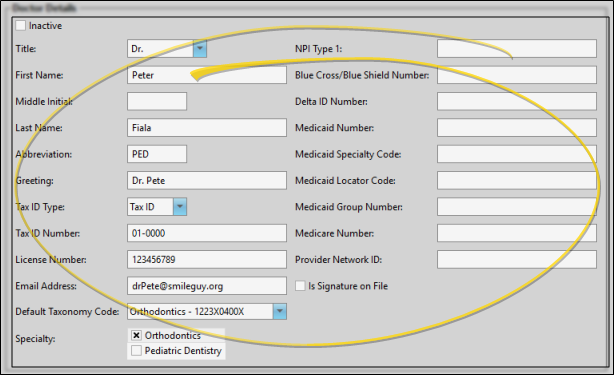Toggle the Is Signature on File checkbox
Image resolution: width=615 pixels, height=376 pixels.
click(x=300, y=286)
